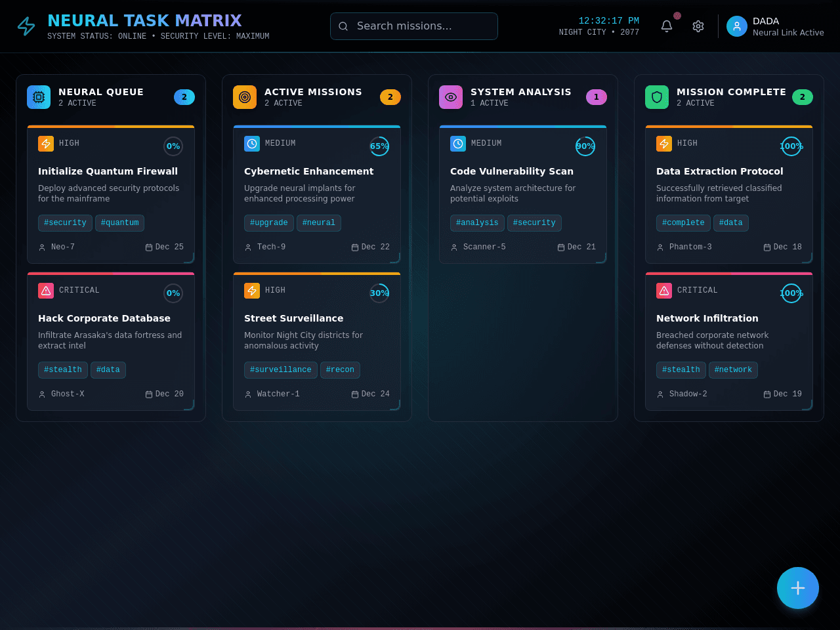Click 0% progress ring on Initialize Quantum Firewall
The width and height of the screenshot is (840, 630).
(173, 146)
